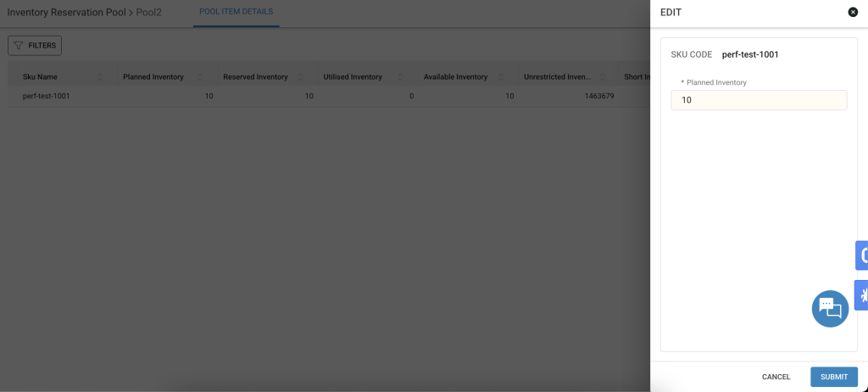Screen dimensions: 868x392
Task: Click the Pool2 breadcrumb
Action: pos(149,12)
